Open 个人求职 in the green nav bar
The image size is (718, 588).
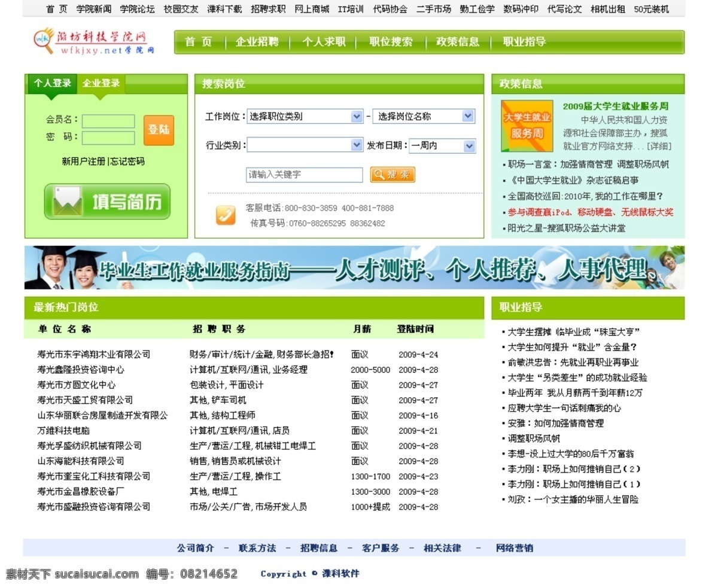point(324,42)
